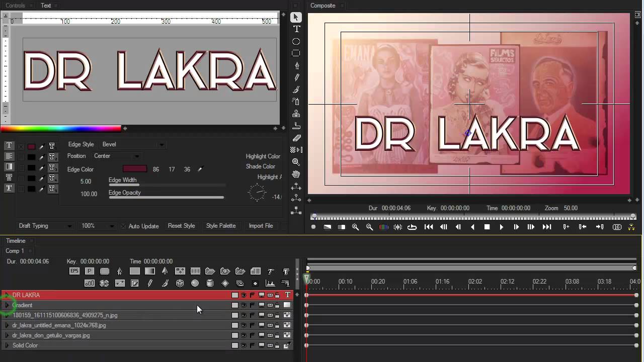Open the Edge Style Bevel dropdown
The height and width of the screenshot is (362, 644).
(133, 144)
